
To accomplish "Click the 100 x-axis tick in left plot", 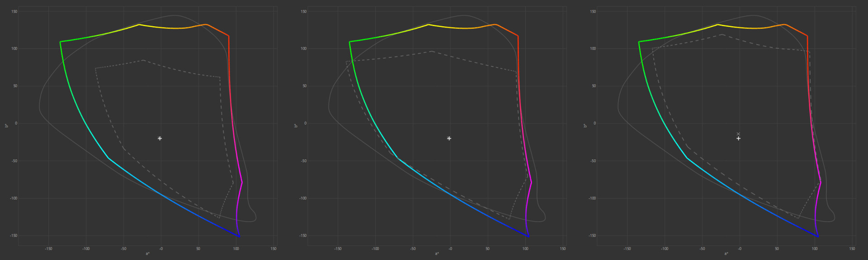I will 236,249.
